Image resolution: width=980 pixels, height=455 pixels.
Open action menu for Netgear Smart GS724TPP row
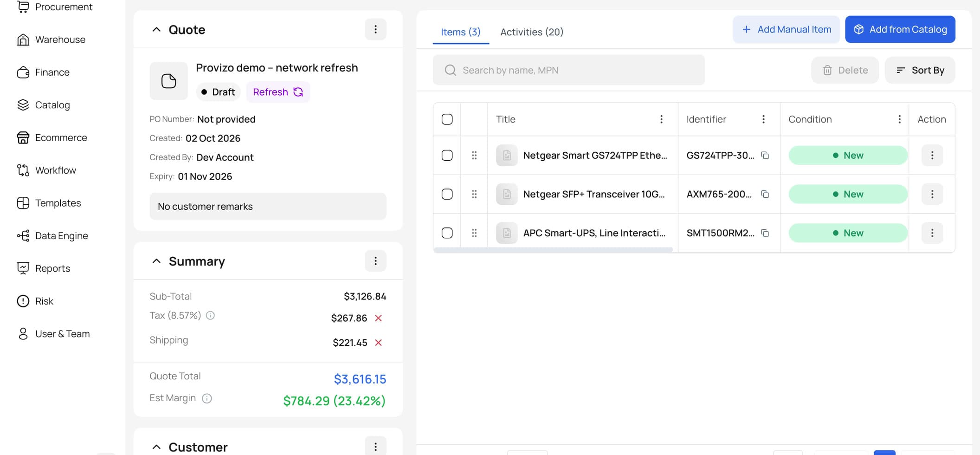coord(932,156)
